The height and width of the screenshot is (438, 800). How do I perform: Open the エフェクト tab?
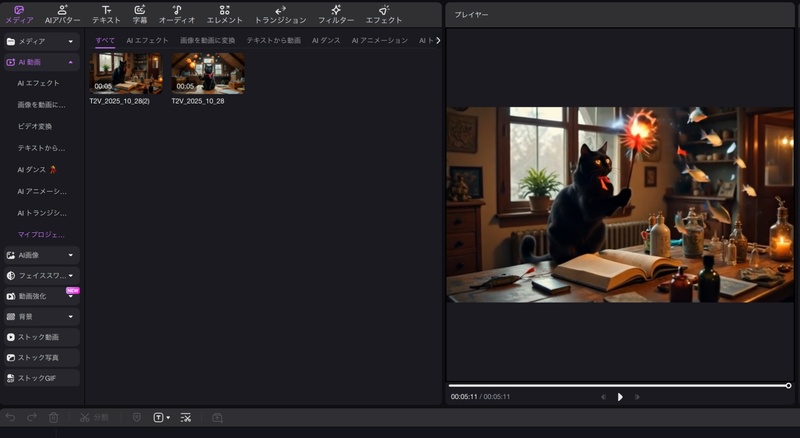384,14
